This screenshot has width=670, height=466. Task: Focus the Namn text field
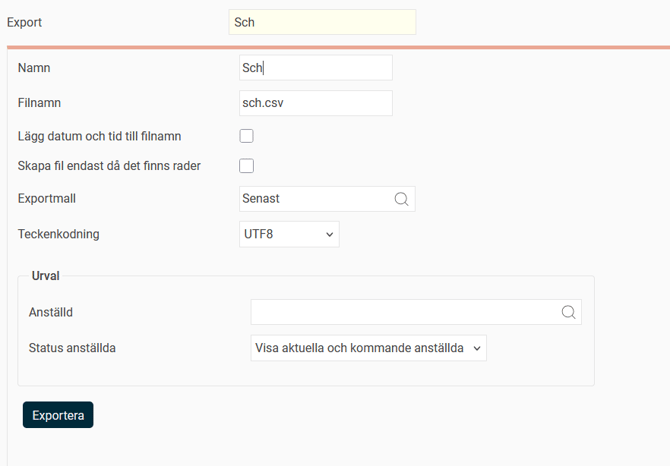tap(316, 68)
